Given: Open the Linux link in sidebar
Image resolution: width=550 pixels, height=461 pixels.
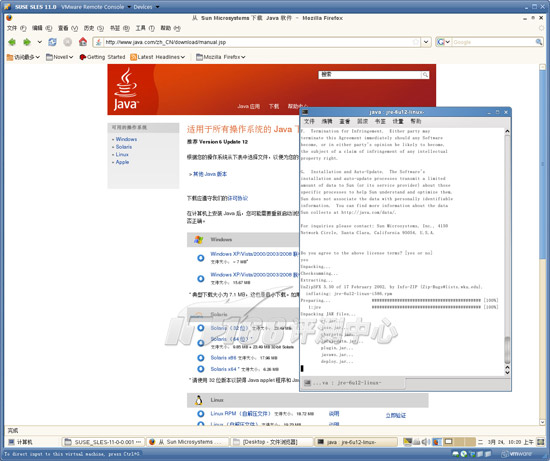Looking at the screenshot, I should pyautogui.click(x=122, y=154).
